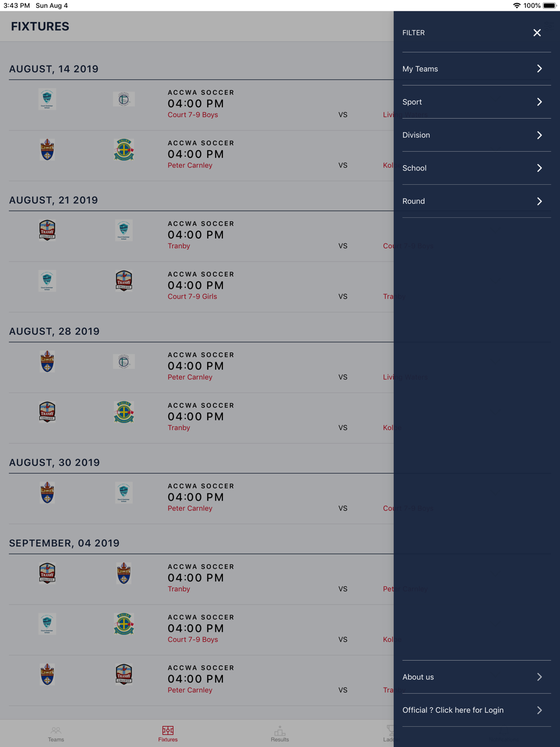Viewport: 560px width, 747px height.
Task: Open the Results tab icon
Action: pyautogui.click(x=280, y=730)
